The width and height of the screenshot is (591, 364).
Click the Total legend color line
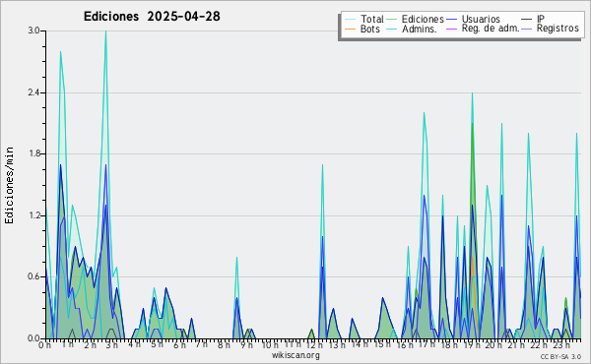pyautogui.click(x=350, y=20)
